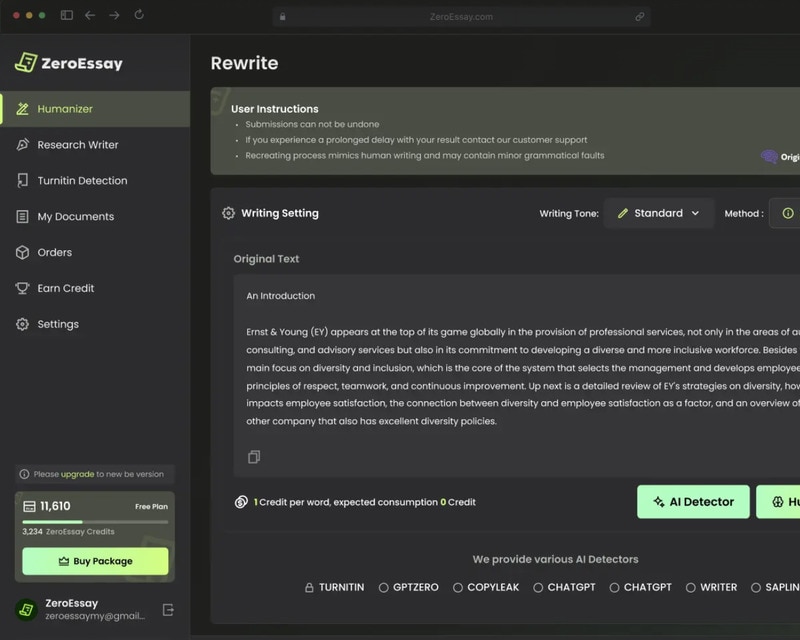This screenshot has height=640, width=800.
Task: Click the Buy Package button
Action: (95, 561)
